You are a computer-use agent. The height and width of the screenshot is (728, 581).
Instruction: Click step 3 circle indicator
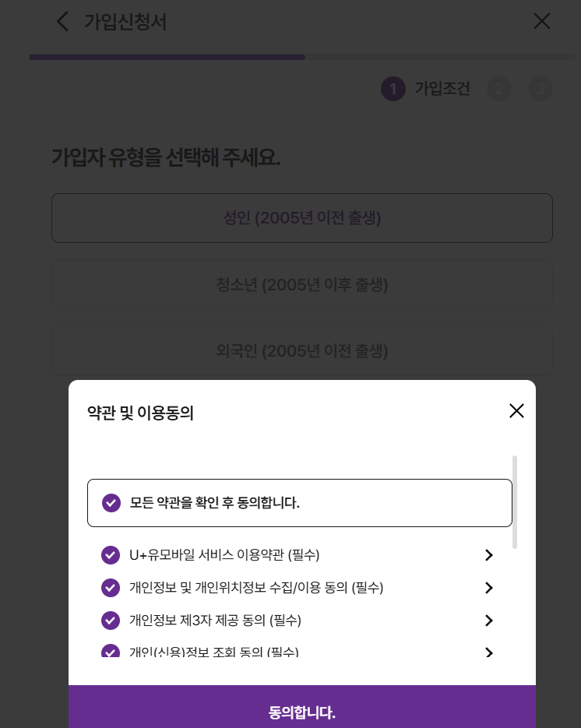pos(541,89)
